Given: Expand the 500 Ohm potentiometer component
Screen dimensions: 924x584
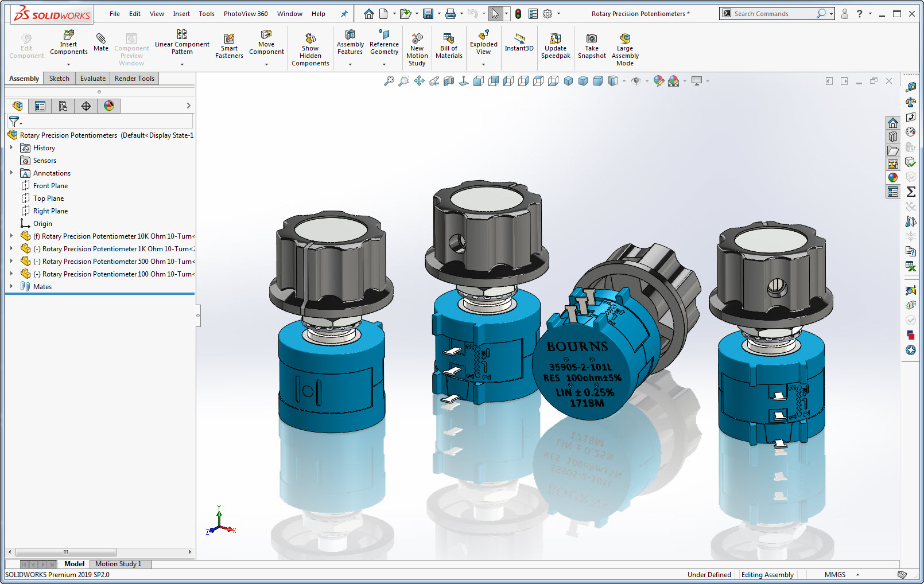Looking at the screenshot, I should click(11, 261).
